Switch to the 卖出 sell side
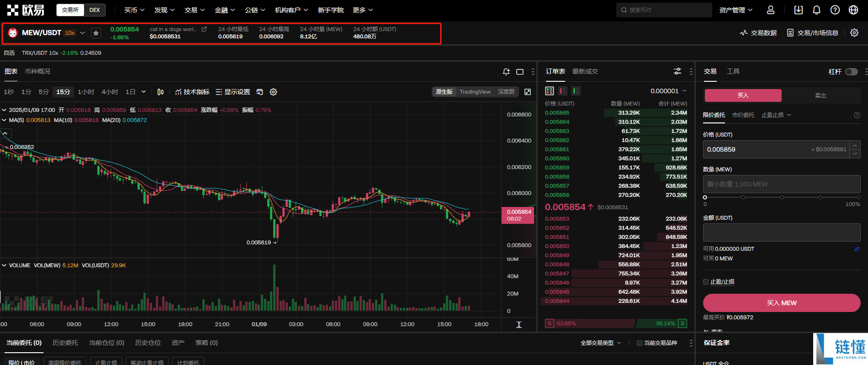The height and width of the screenshot is (365, 868). (x=820, y=95)
